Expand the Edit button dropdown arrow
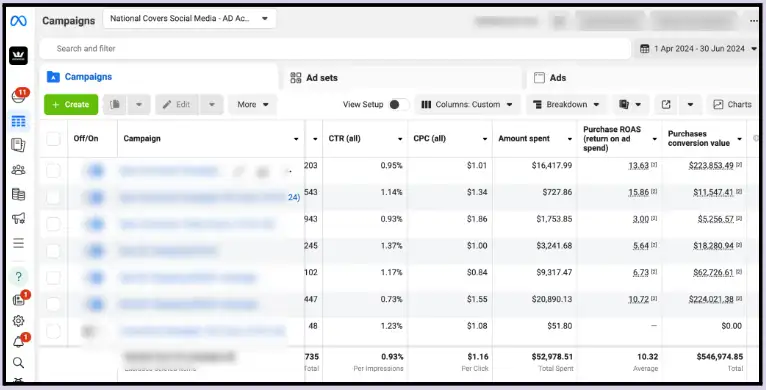Screen dimensions: 766x390 point(212,105)
